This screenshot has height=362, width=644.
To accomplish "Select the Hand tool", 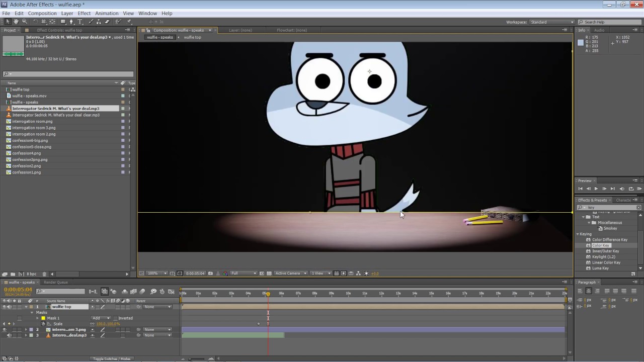I will [x=16, y=22].
